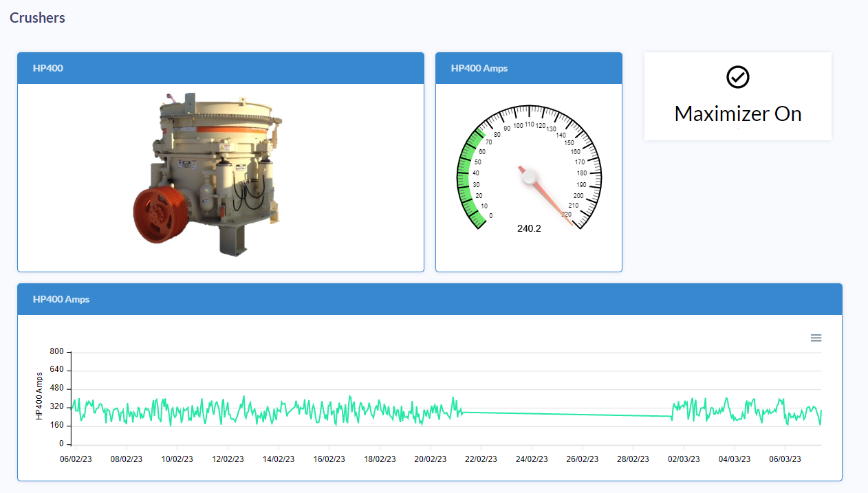This screenshot has height=493, width=868.
Task: Click the 28/02/23 date axis label
Action: tap(632, 459)
